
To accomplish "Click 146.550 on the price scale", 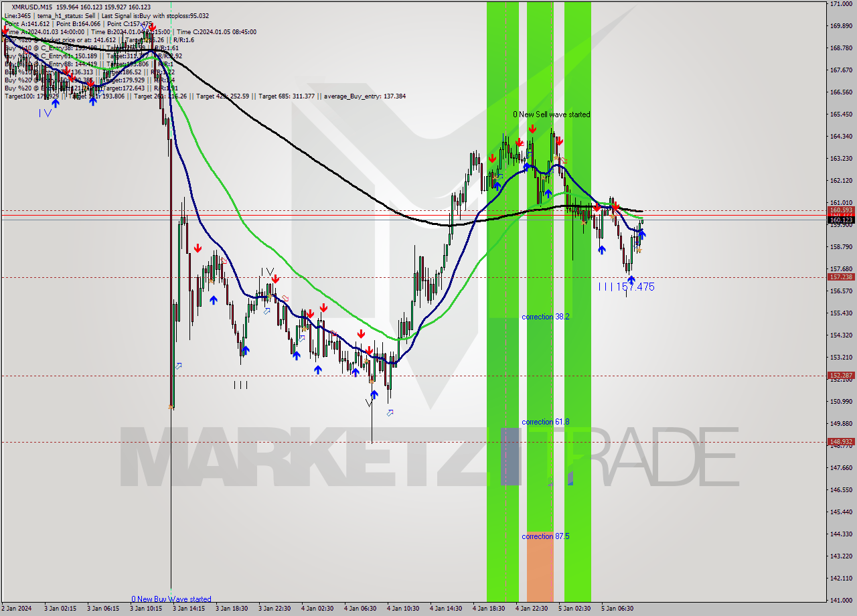I will [841, 489].
